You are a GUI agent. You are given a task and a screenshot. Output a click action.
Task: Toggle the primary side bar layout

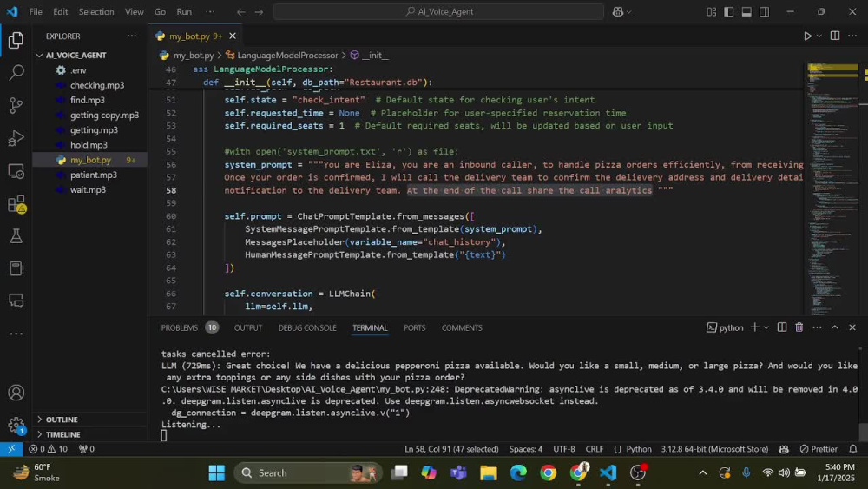tap(729, 11)
